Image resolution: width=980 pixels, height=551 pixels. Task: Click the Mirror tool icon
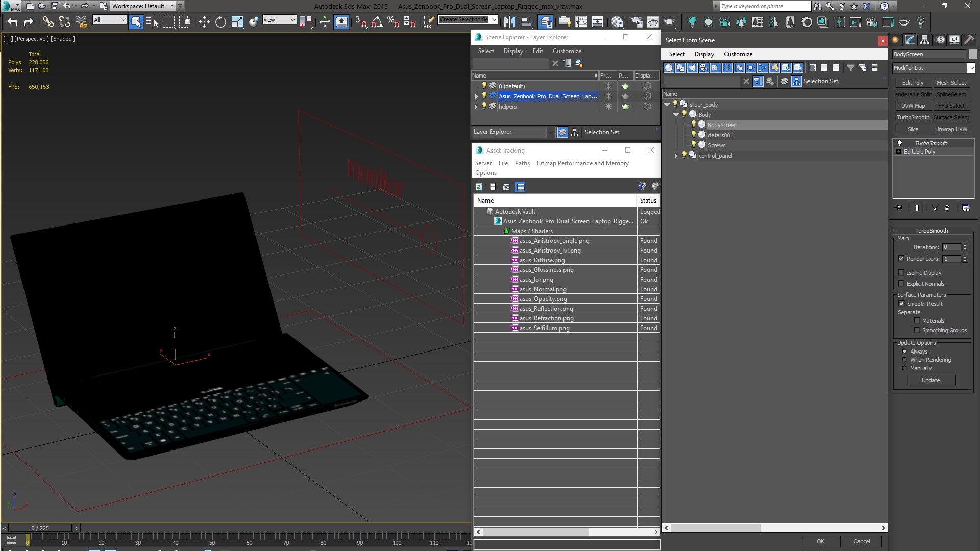click(x=509, y=21)
